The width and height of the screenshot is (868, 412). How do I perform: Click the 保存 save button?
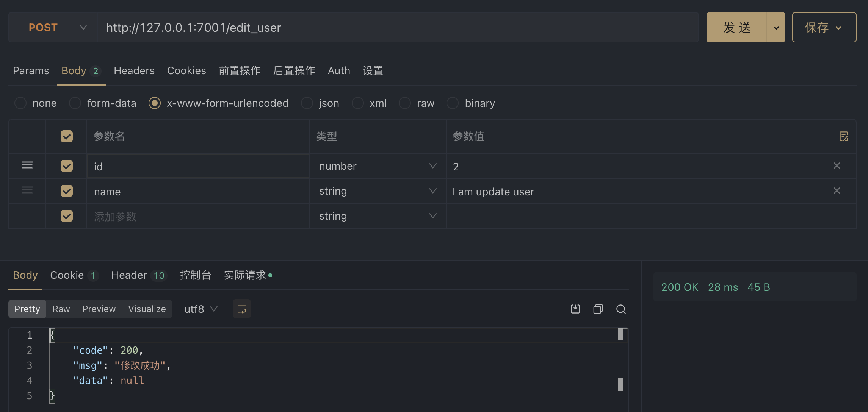pyautogui.click(x=824, y=27)
